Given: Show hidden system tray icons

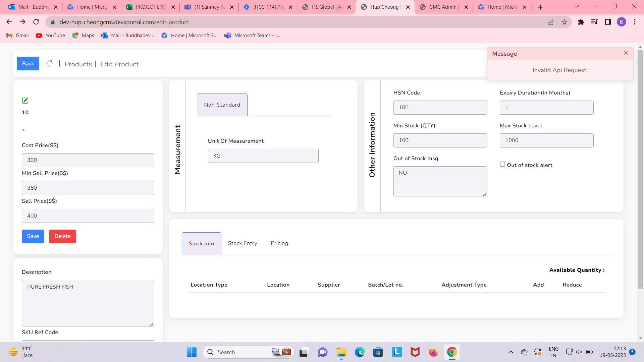Looking at the screenshot, I should [x=511, y=352].
